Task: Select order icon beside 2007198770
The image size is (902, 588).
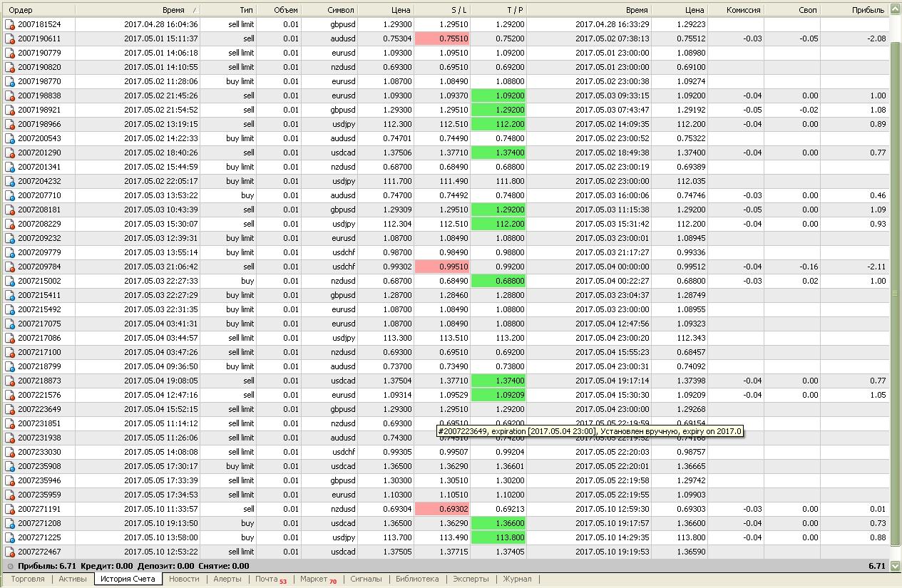Action: pyautogui.click(x=10, y=81)
